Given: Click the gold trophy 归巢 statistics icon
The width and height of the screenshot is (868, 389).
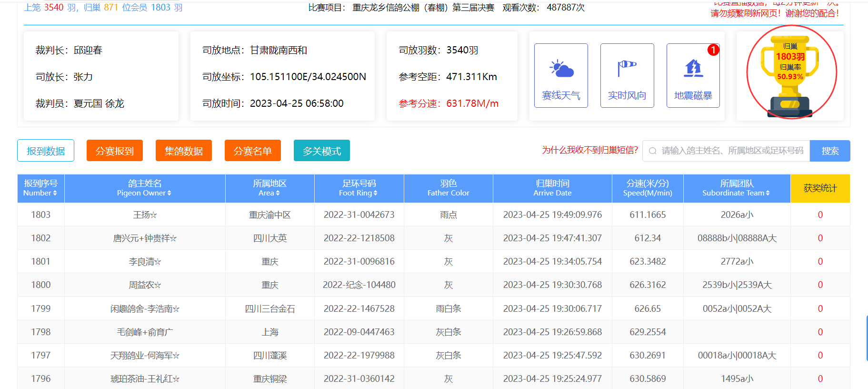Looking at the screenshot, I should click(x=790, y=72).
